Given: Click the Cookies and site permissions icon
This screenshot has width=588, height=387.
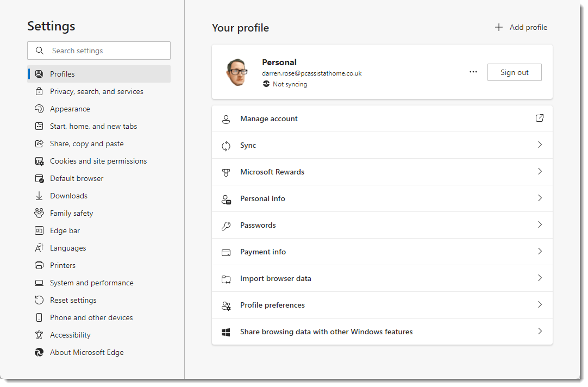Looking at the screenshot, I should (39, 161).
